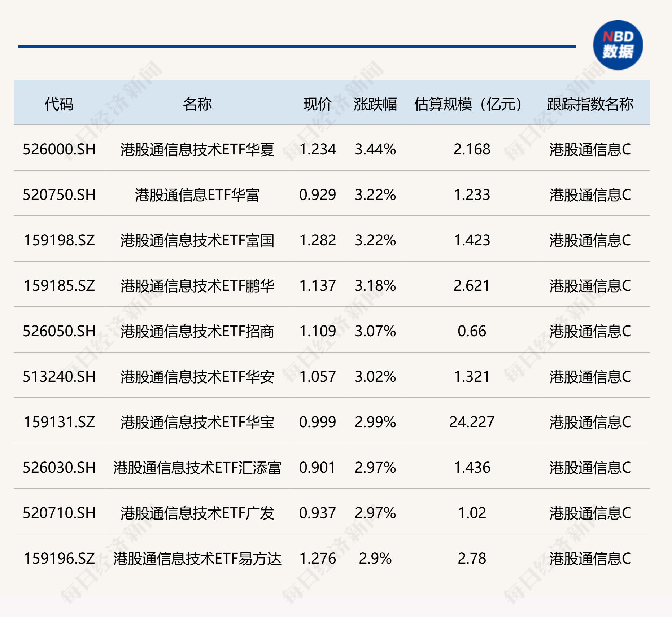The height and width of the screenshot is (617, 672).
Task: Click the name 港股通信息技术ETF招商
Action: 197,331
